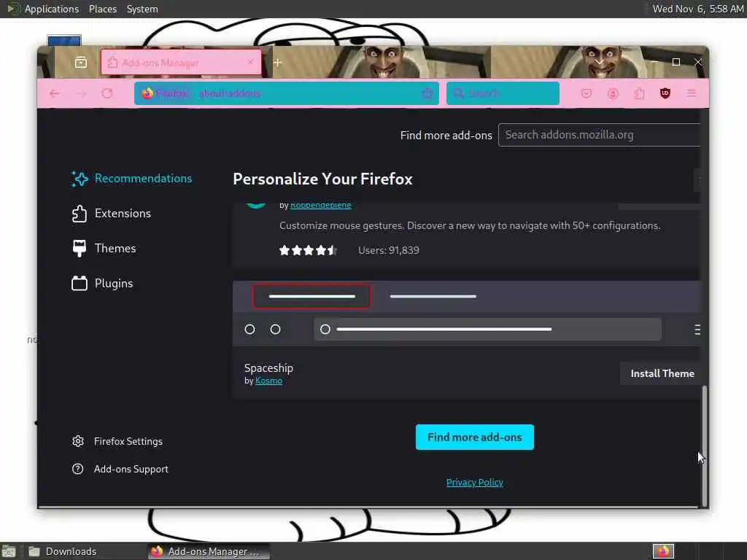Open the Extensions category

click(112, 214)
